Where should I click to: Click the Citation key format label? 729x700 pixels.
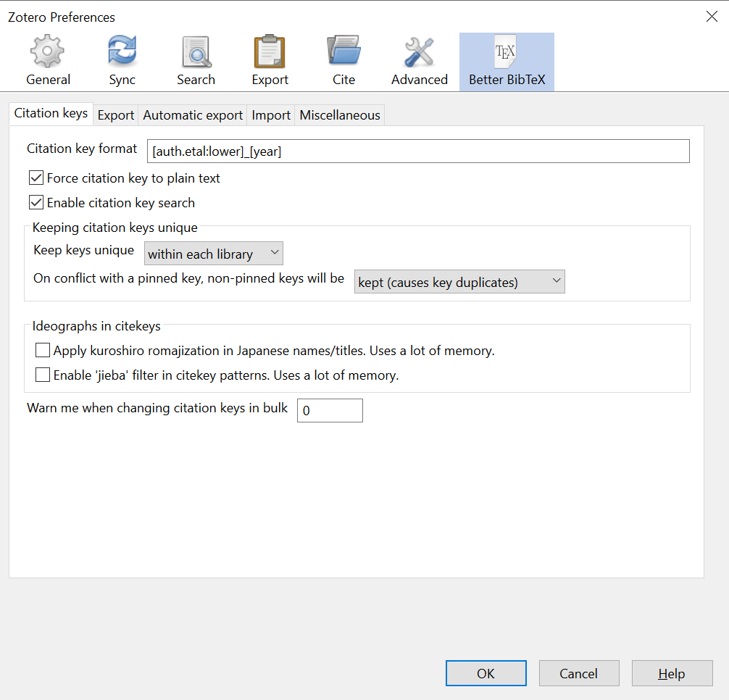(82, 149)
